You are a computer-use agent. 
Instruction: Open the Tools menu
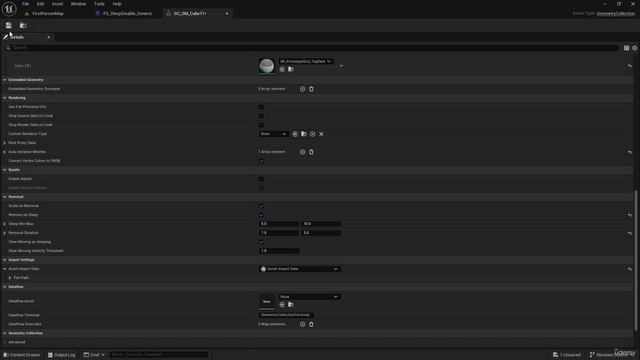[99, 4]
